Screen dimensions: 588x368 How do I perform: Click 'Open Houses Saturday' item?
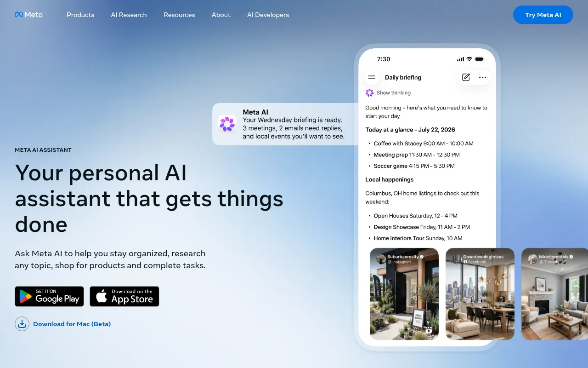pyautogui.click(x=416, y=215)
